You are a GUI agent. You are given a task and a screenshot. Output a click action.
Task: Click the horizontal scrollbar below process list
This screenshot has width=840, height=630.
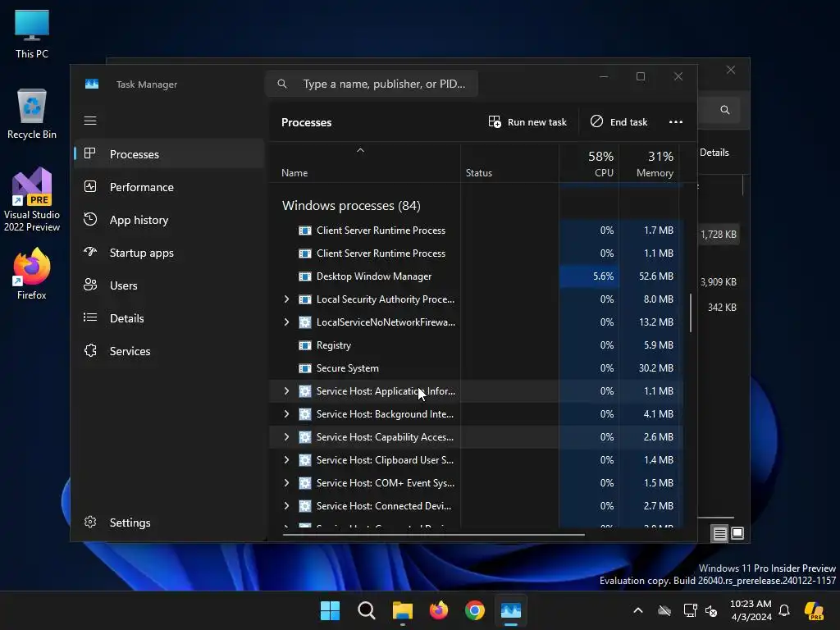tap(433, 534)
